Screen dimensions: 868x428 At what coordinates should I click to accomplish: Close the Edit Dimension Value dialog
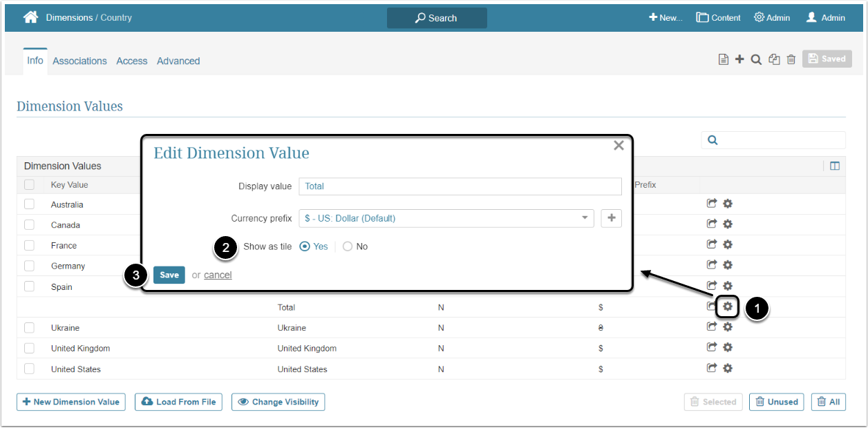619,145
